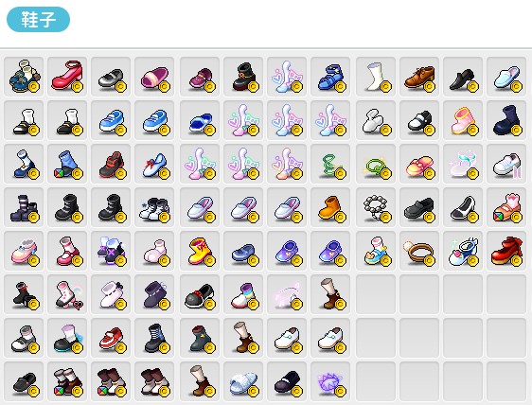Choose the plain orange boot
The width and height of the screenshot is (532, 405).
point(330,207)
